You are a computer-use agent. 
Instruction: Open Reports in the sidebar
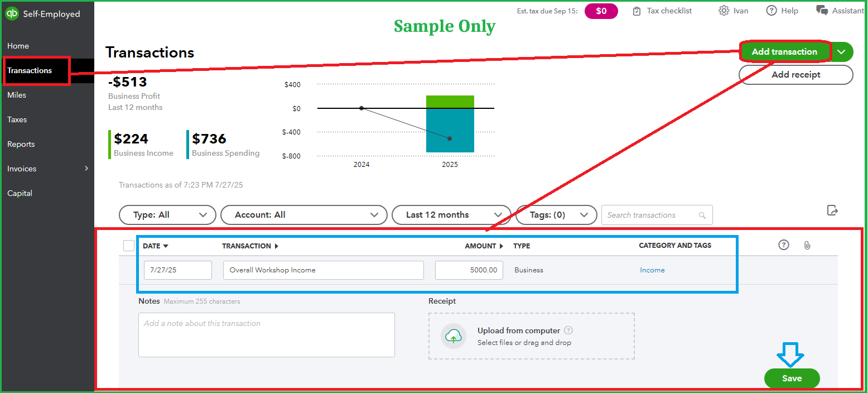(x=21, y=144)
